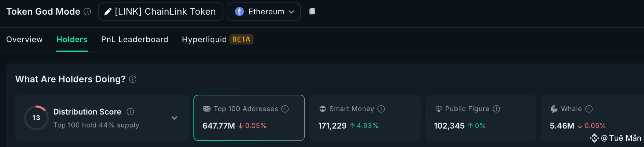Click info icon next to Smart Money
644x147 pixels.
[x=381, y=109]
